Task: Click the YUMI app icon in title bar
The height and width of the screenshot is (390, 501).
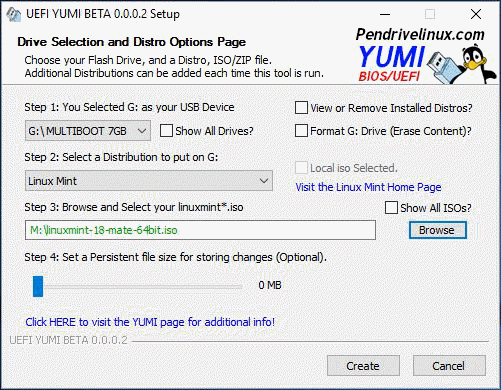Action: click(14, 14)
